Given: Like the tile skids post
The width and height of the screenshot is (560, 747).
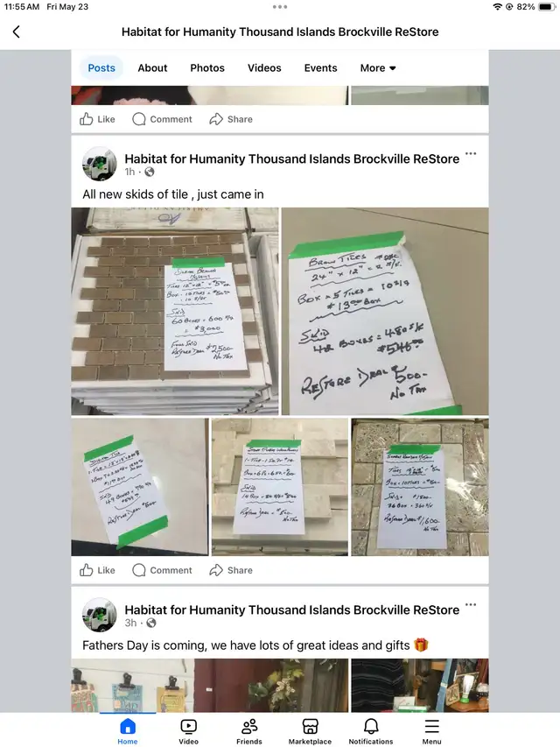Looking at the screenshot, I should [97, 570].
